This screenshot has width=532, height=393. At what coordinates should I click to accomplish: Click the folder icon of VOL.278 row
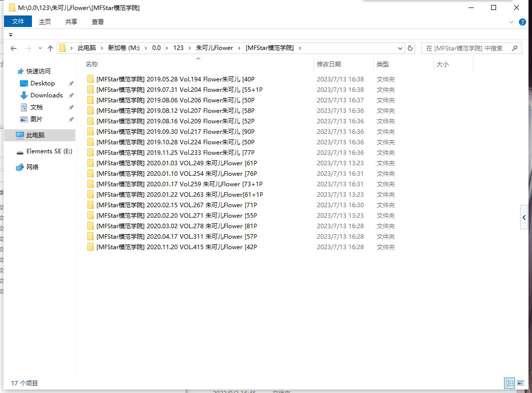pos(90,226)
